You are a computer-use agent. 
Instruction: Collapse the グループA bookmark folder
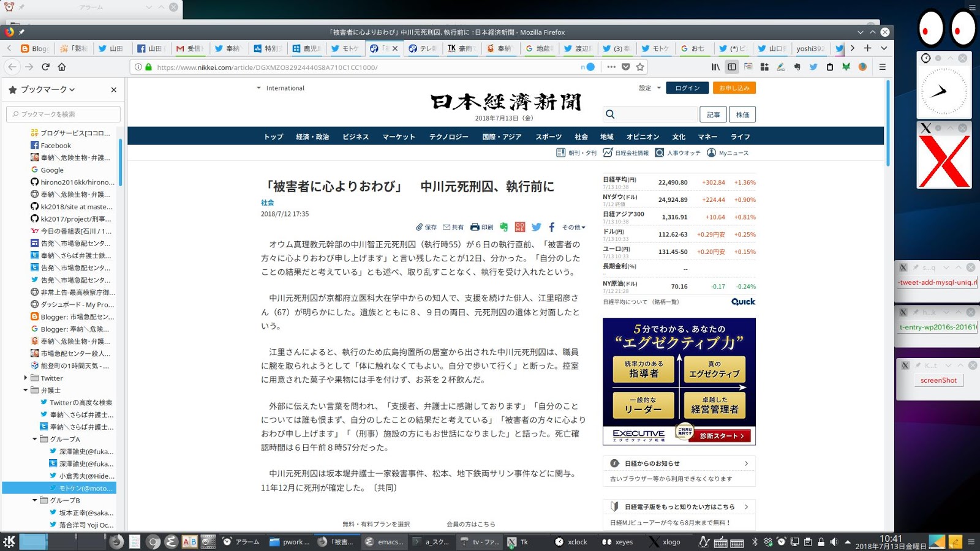[34, 439]
